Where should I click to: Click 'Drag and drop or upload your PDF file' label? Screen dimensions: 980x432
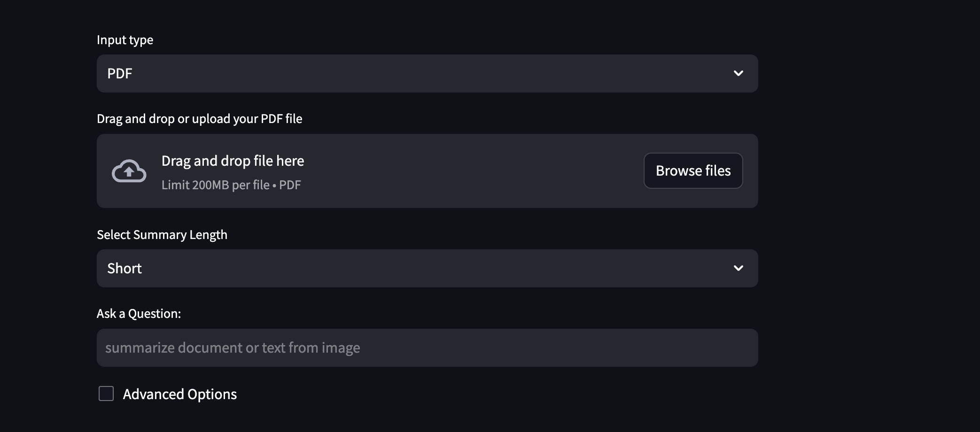click(199, 119)
